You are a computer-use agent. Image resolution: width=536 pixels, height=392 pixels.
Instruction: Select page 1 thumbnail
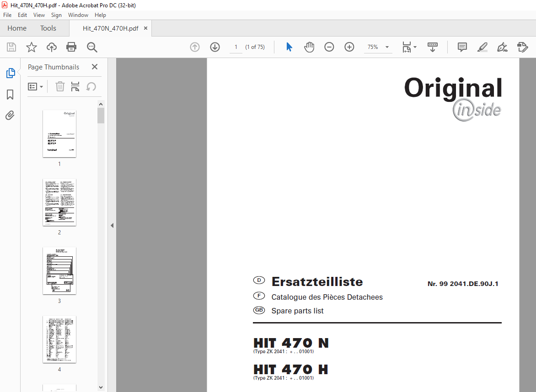pyautogui.click(x=59, y=134)
